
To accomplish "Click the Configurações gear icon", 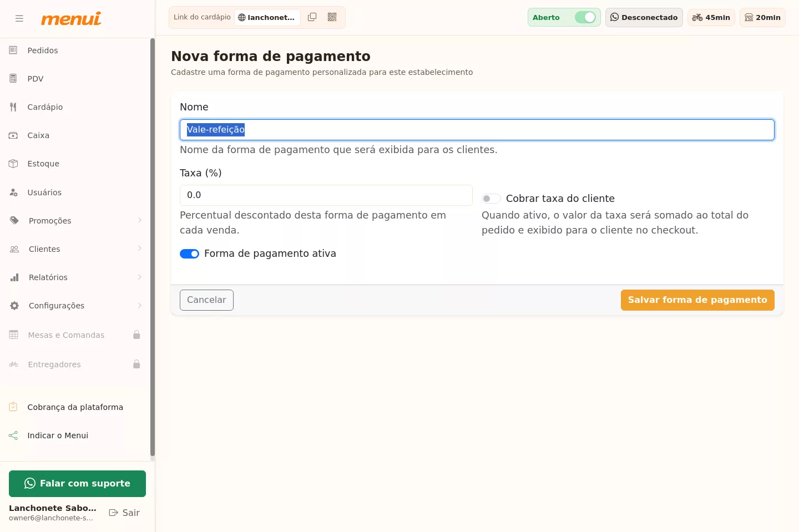I will pos(14,306).
